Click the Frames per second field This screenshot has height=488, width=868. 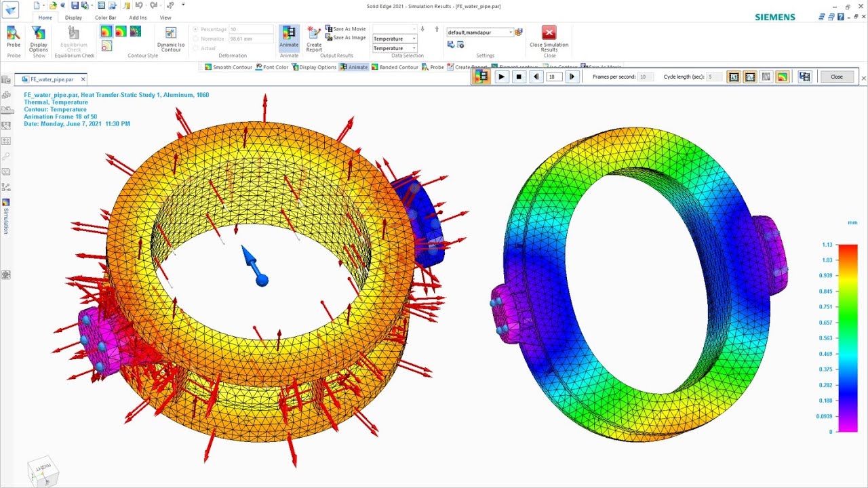tap(645, 77)
